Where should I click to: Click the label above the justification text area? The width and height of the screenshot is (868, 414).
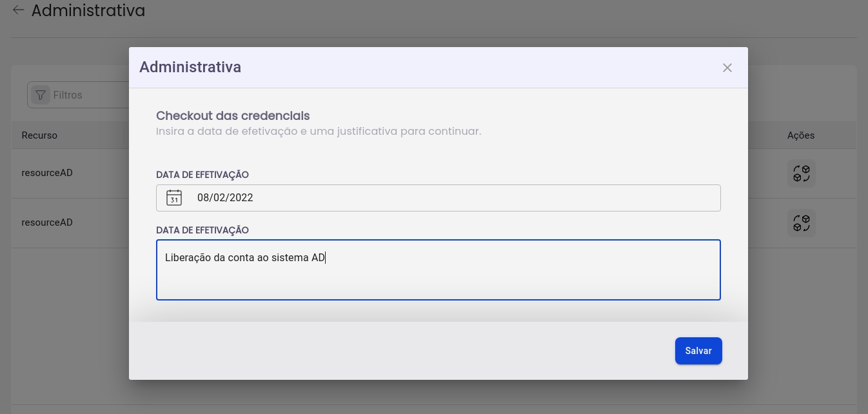pyautogui.click(x=202, y=230)
